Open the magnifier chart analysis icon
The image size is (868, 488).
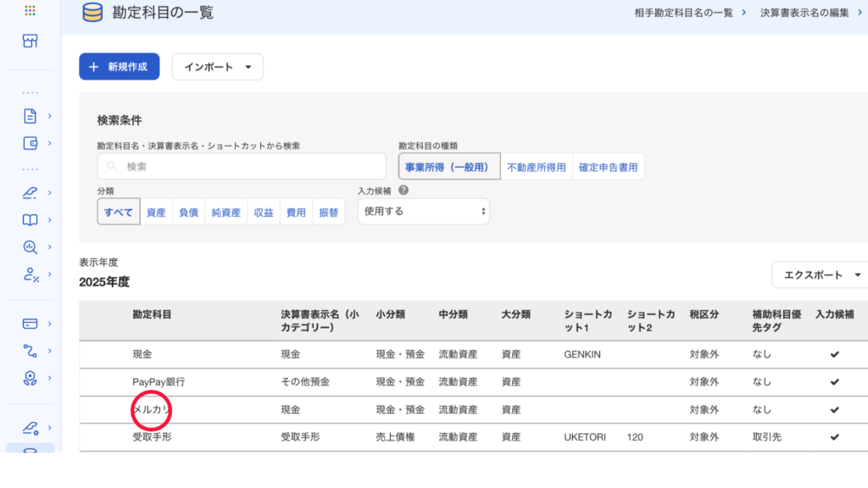pos(30,247)
